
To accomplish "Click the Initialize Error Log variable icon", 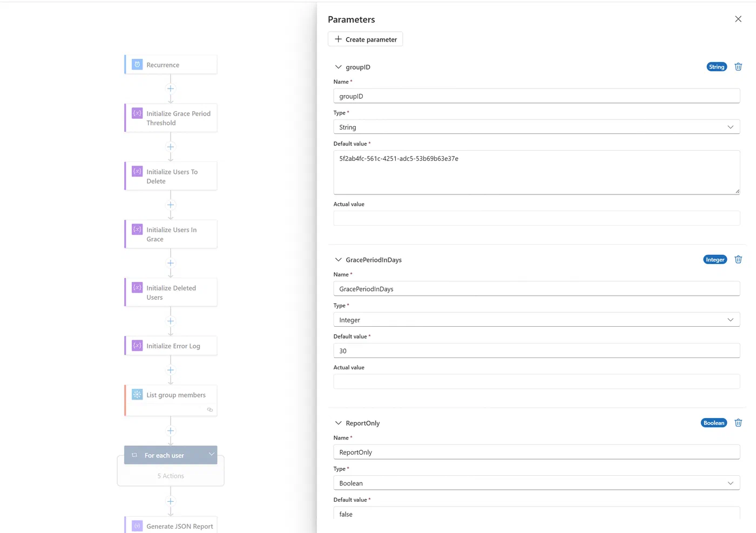I will coord(137,346).
